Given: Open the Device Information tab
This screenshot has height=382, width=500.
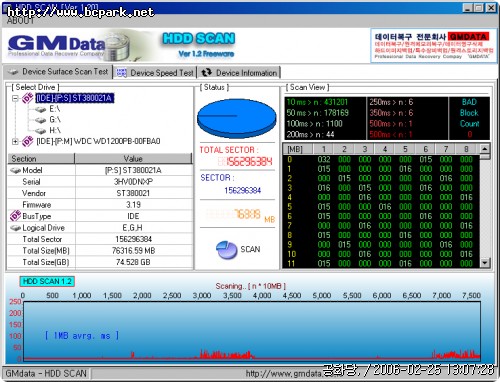Looking at the screenshot, I should 239,73.
